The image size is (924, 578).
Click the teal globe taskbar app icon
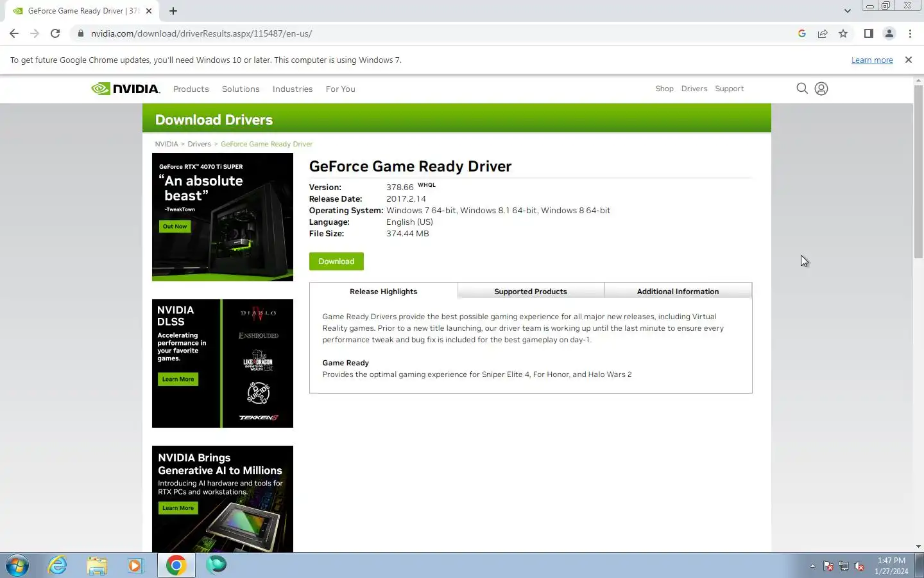click(216, 565)
